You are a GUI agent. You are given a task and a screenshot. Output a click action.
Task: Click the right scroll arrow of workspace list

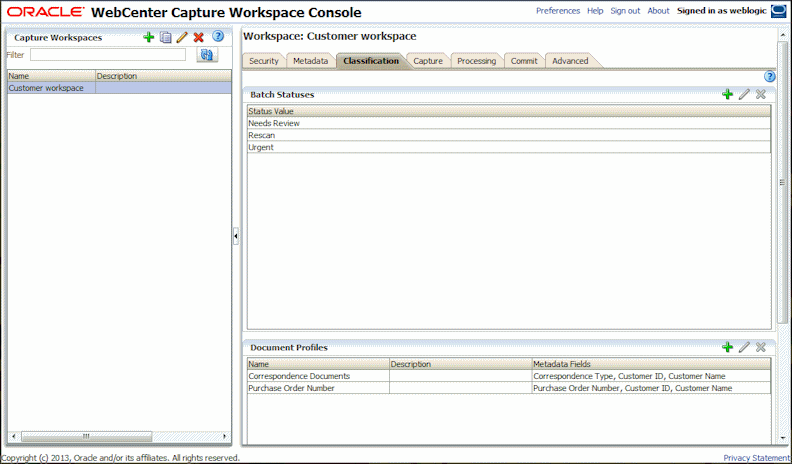coord(225,436)
